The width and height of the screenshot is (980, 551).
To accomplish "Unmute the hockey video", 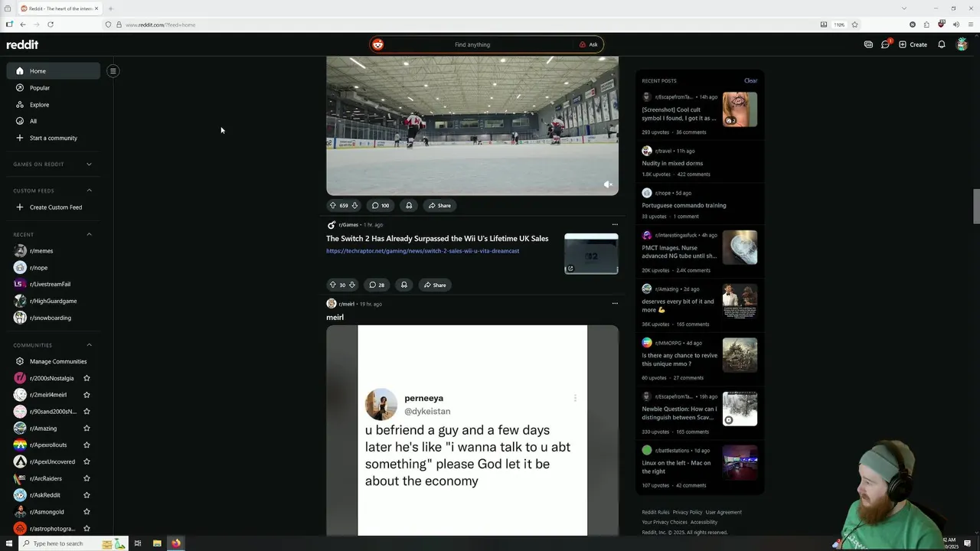I will [608, 184].
